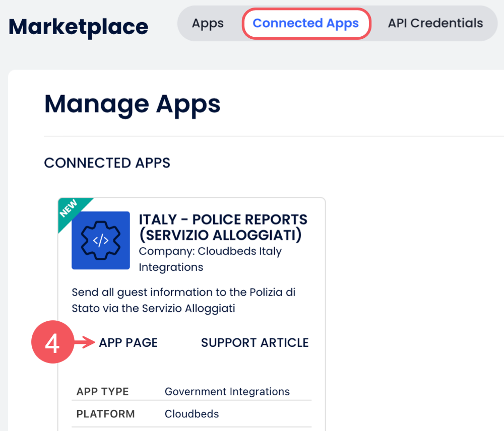This screenshot has width=504, height=431.
Task: Click the PLATFORM row label
Action: [105, 414]
